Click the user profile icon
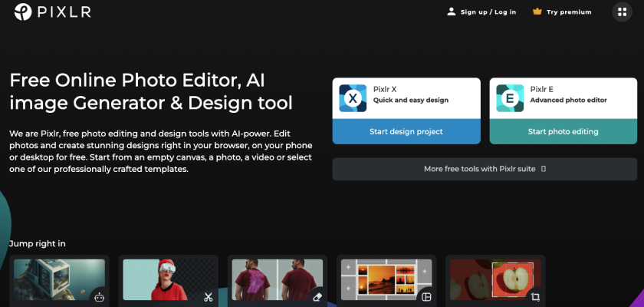Viewport: 644px width, 307px height. click(452, 12)
